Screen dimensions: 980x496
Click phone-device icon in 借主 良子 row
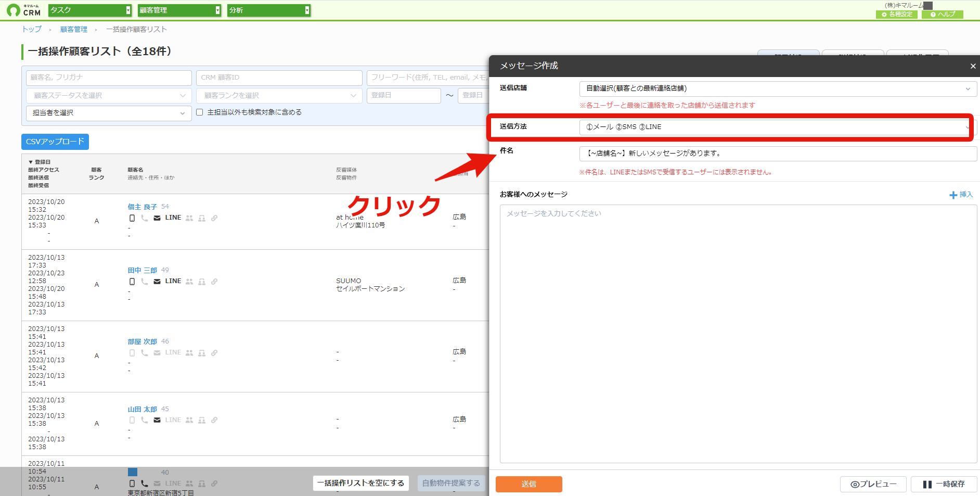click(132, 218)
